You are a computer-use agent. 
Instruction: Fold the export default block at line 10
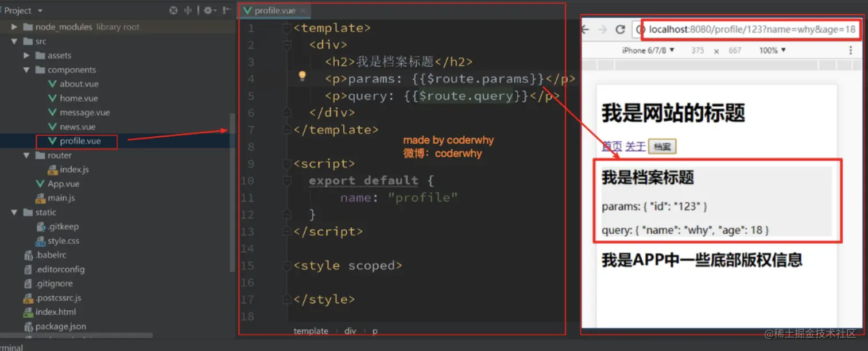click(x=287, y=180)
